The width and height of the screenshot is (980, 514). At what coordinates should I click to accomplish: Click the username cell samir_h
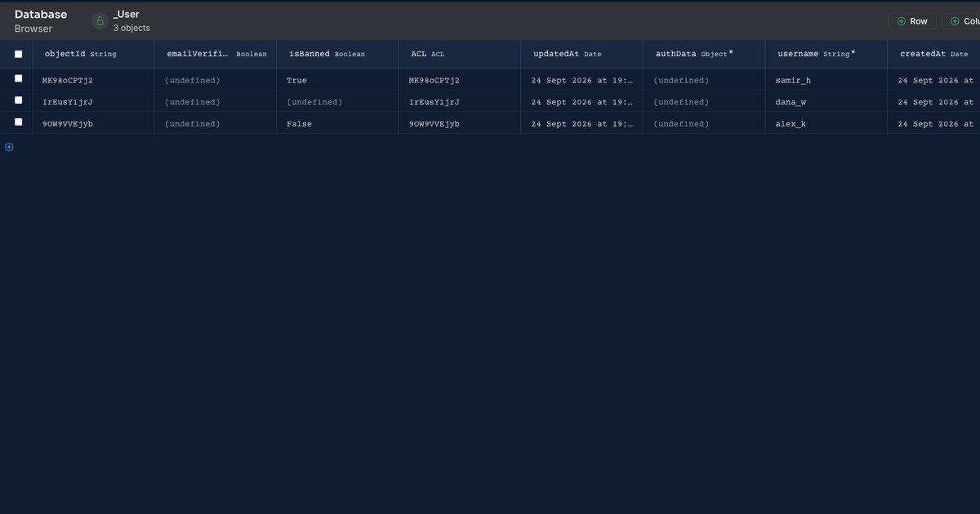(826, 80)
